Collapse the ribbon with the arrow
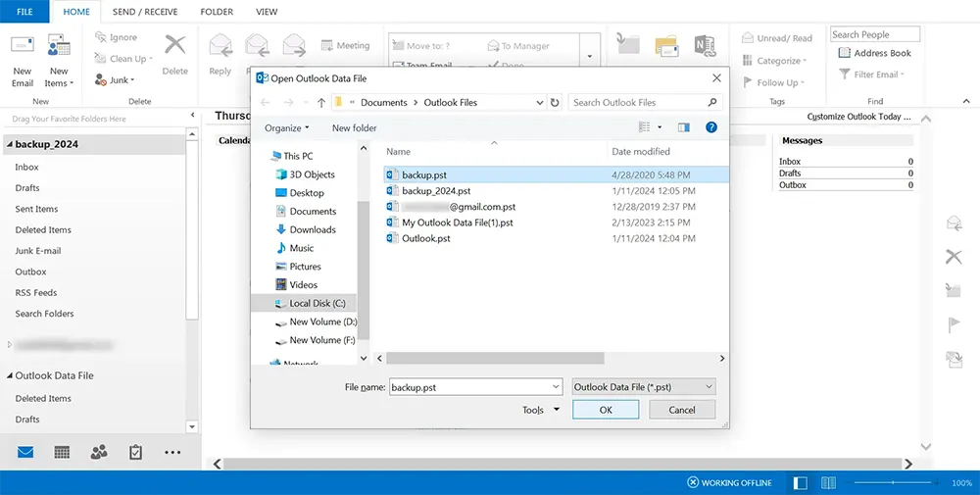This screenshot has height=495, width=980. [x=966, y=101]
